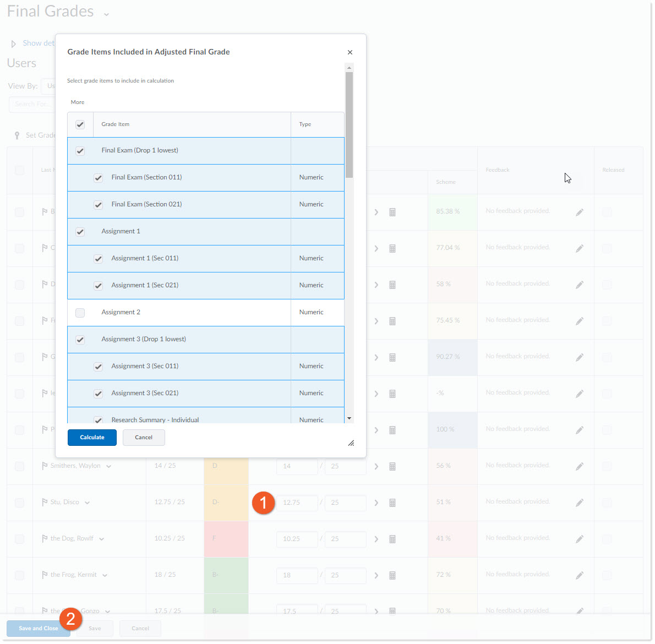Open dropdown arrow next to Smithers, Waylon

coord(108,466)
